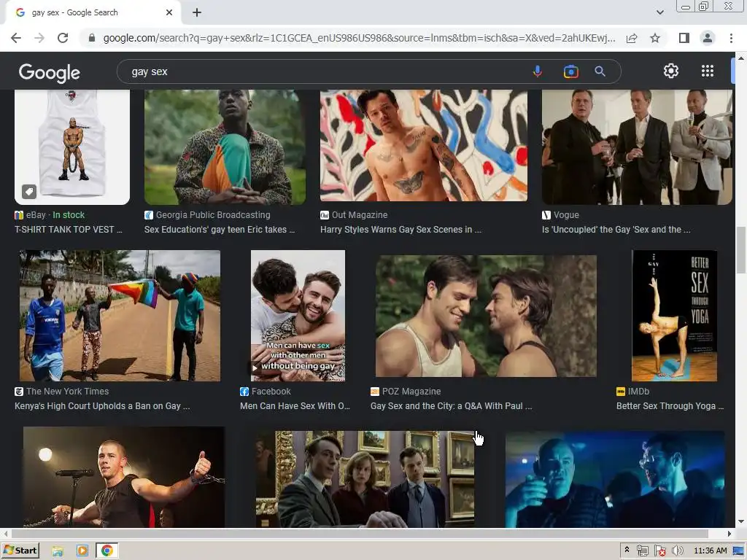Screen dimensions: 747x560
Task: Open the Google apps grid
Action: point(708,71)
